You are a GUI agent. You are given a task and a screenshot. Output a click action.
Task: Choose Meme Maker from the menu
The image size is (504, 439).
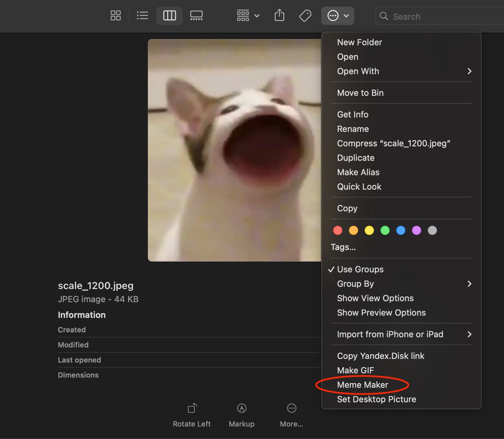click(362, 385)
